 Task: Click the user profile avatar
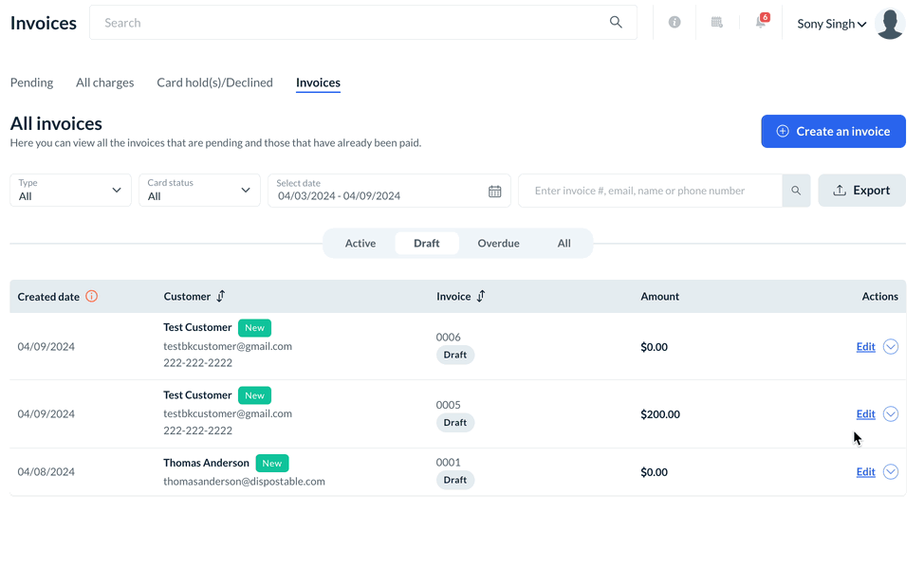pyautogui.click(x=890, y=23)
